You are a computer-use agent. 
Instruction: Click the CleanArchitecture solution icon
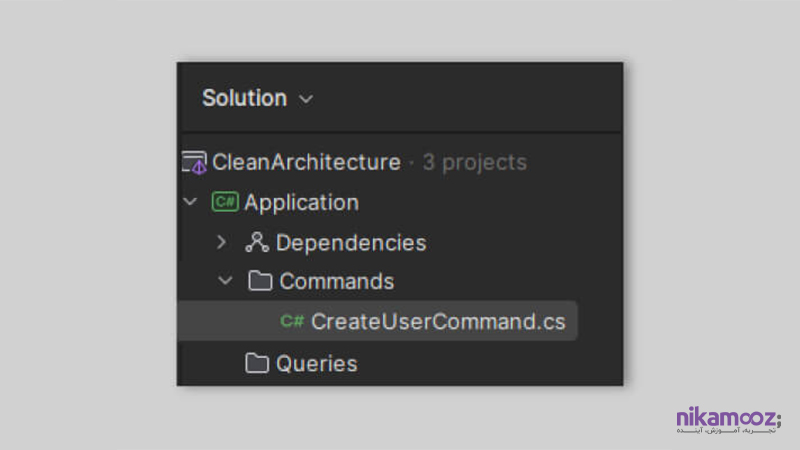194,163
